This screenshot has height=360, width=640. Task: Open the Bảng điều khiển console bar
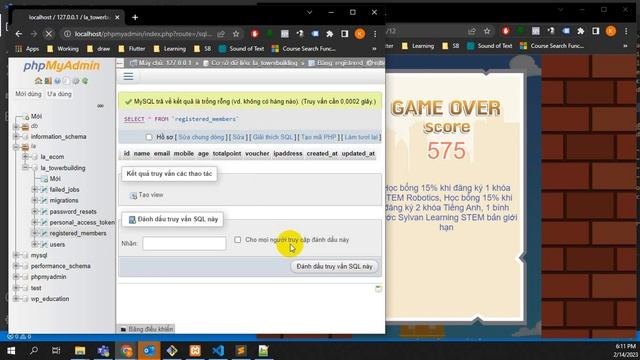[x=147, y=329]
